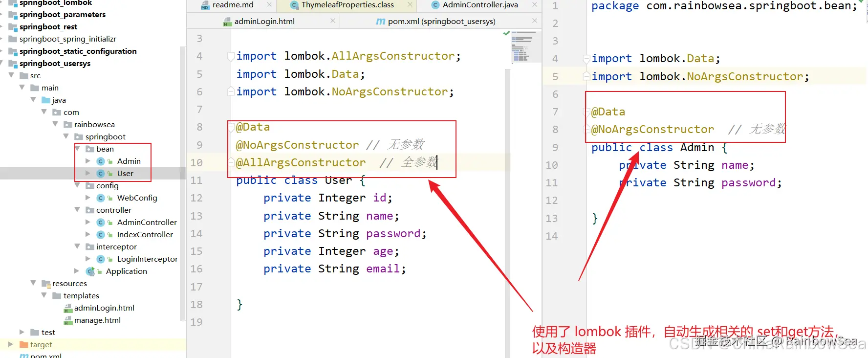This screenshot has width=868, height=358.
Task: Click the WebConfig class icon
Action: click(x=101, y=198)
